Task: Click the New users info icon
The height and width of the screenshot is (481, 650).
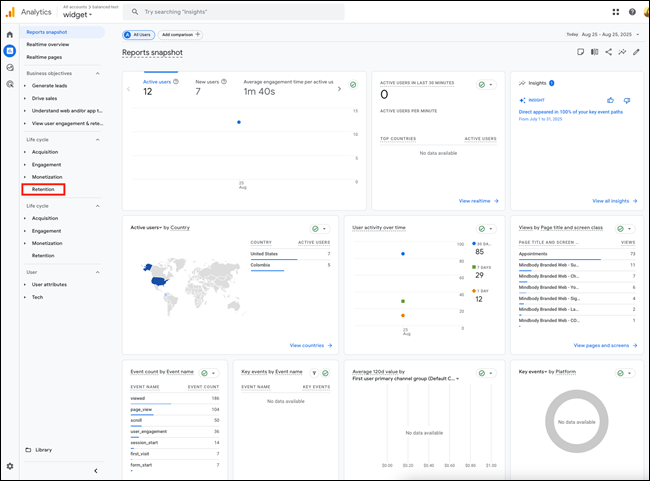Action: click(x=224, y=82)
